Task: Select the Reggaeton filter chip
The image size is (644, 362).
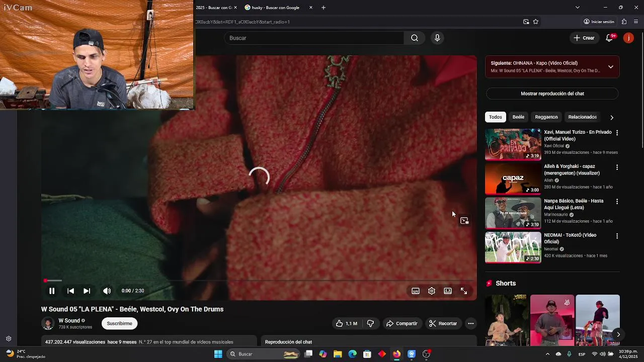Action: click(x=546, y=117)
